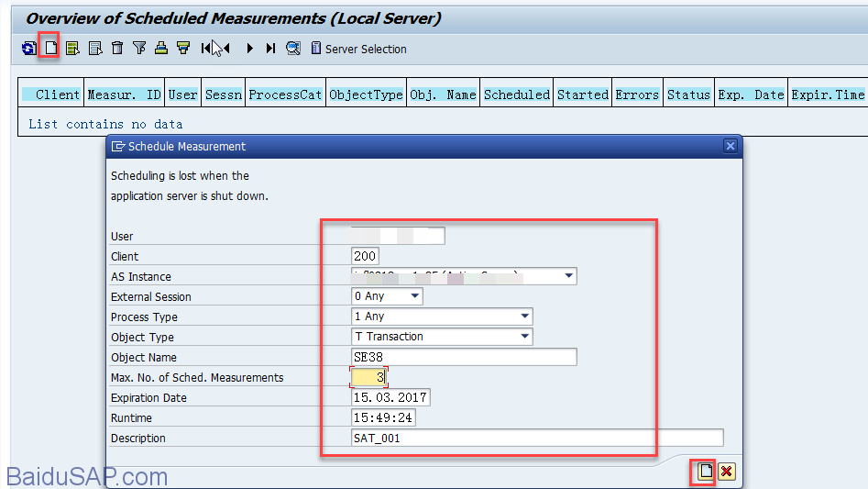Open the Process Type dropdown

[524, 317]
